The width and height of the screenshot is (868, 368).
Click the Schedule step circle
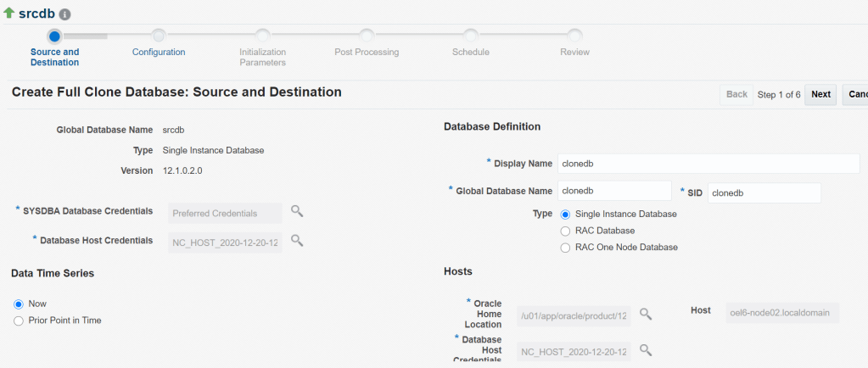click(x=470, y=36)
